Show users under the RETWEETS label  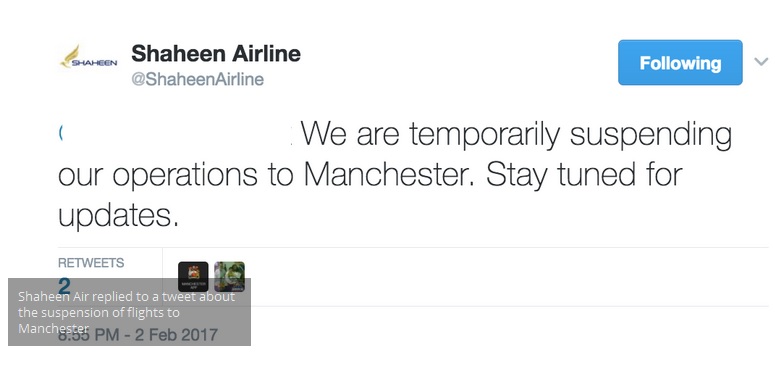(91, 263)
